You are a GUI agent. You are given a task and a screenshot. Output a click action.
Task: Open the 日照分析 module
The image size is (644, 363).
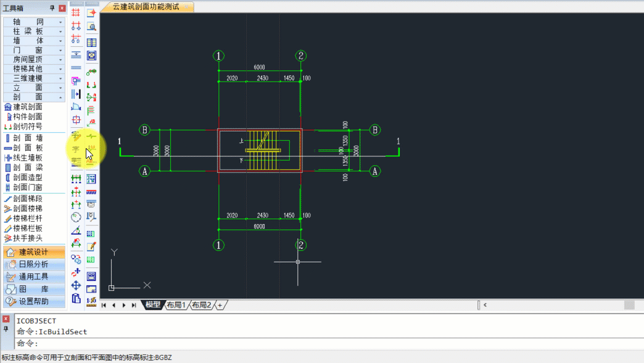tap(34, 264)
